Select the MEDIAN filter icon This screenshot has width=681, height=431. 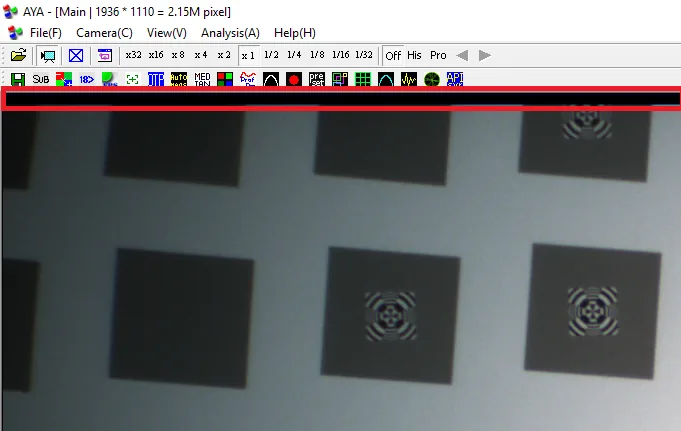[202, 79]
